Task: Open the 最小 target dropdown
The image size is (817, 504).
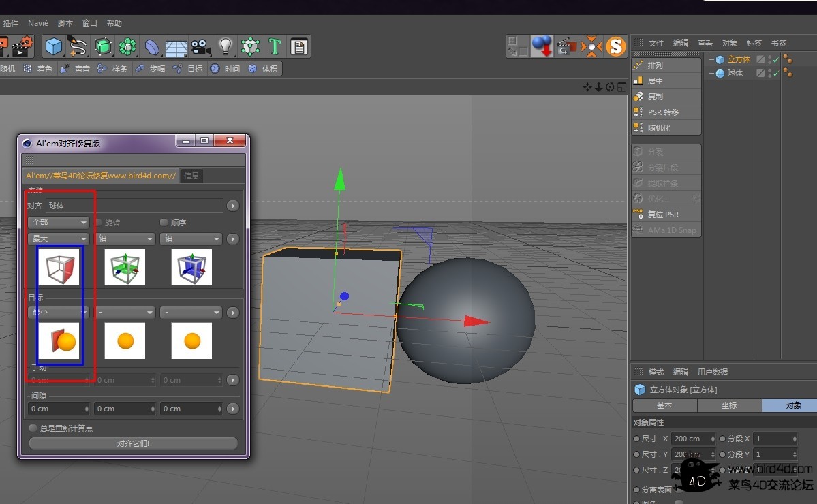Action: pyautogui.click(x=59, y=312)
